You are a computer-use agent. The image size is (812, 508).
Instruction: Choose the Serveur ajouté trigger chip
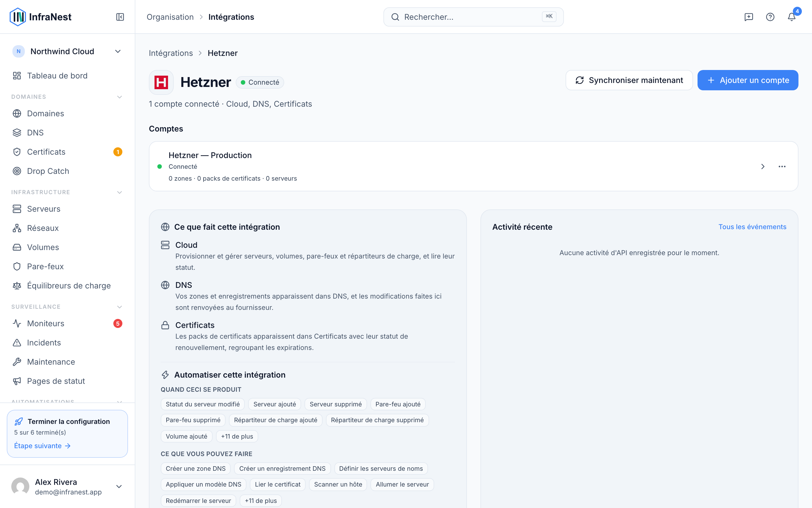point(274,404)
